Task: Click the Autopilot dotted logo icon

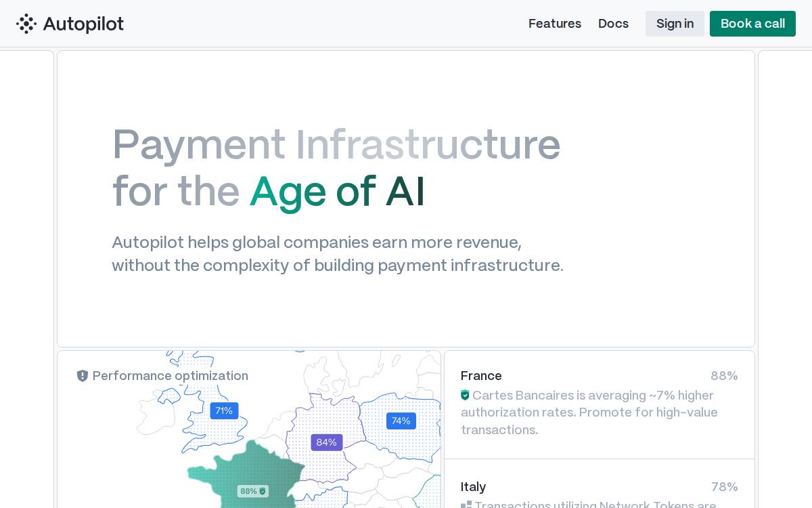Action: 26,24
